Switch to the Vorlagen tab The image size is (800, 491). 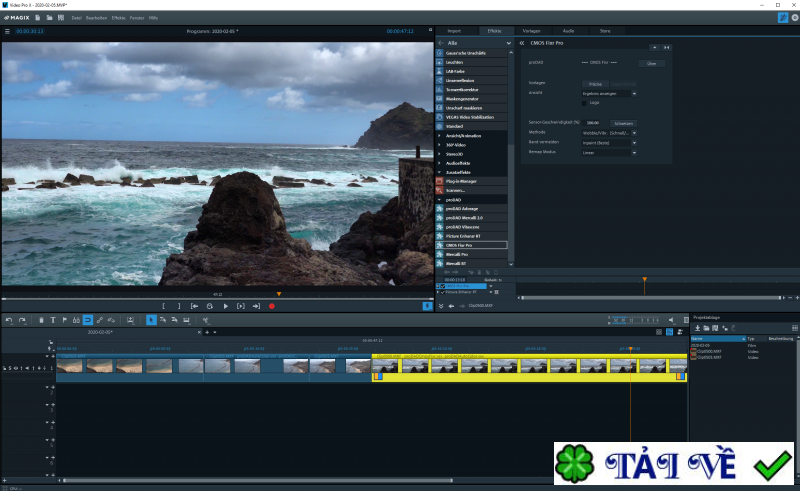(531, 31)
